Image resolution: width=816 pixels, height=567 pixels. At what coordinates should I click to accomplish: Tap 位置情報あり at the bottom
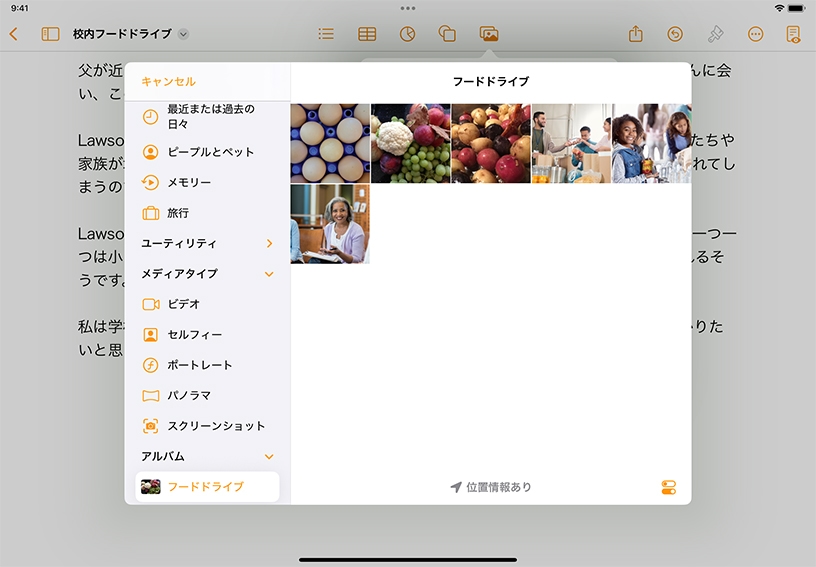491,487
